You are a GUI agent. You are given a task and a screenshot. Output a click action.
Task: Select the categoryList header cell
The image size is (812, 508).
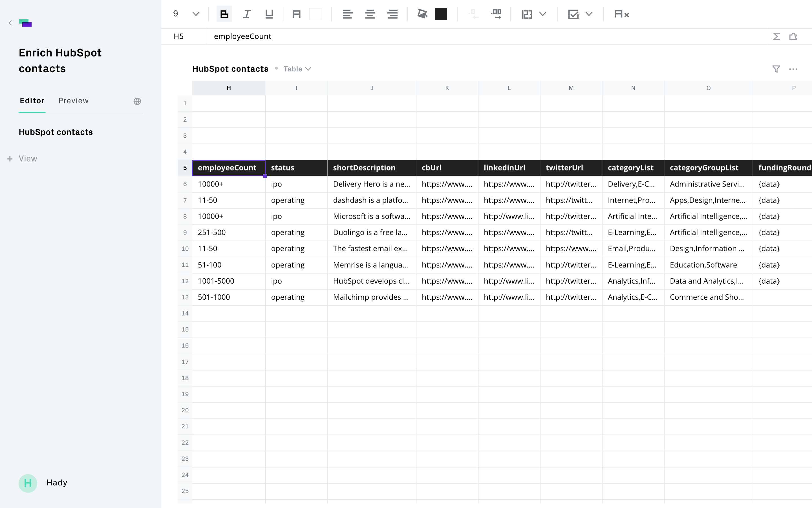point(633,168)
